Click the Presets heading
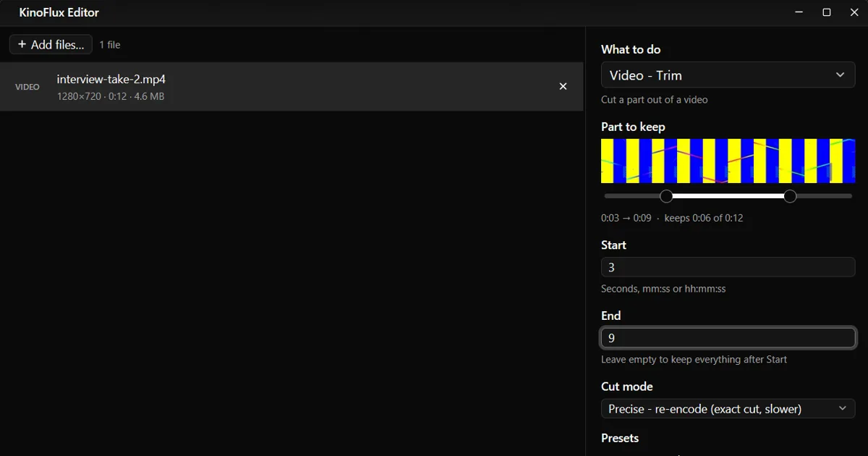The image size is (868, 456). coord(620,438)
